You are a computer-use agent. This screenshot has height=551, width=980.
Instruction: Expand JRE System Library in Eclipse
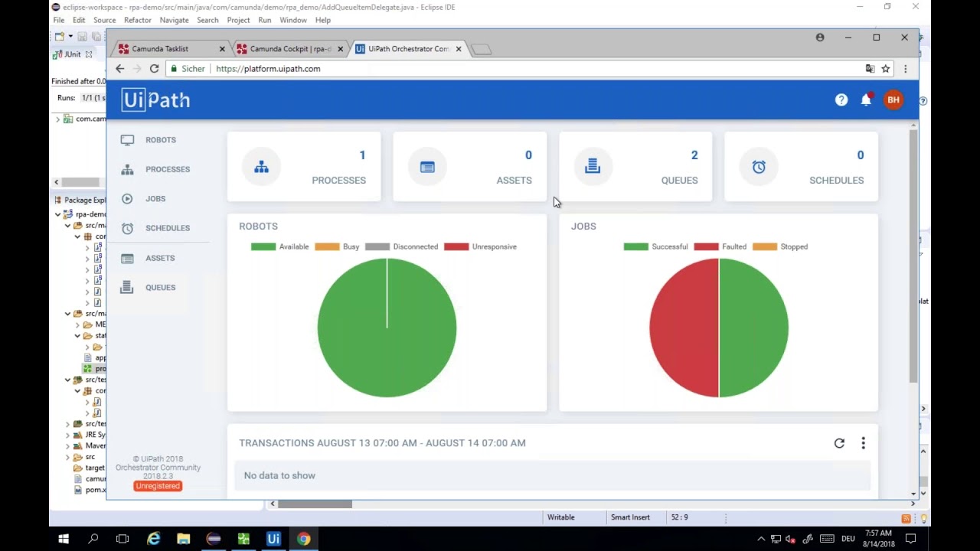(x=67, y=435)
